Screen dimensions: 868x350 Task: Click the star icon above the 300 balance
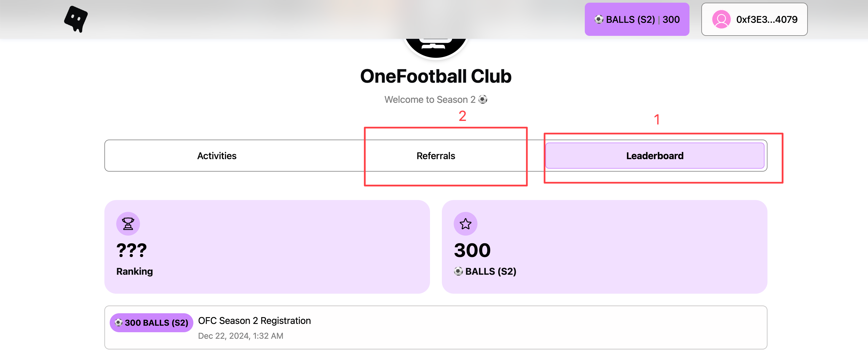point(465,224)
